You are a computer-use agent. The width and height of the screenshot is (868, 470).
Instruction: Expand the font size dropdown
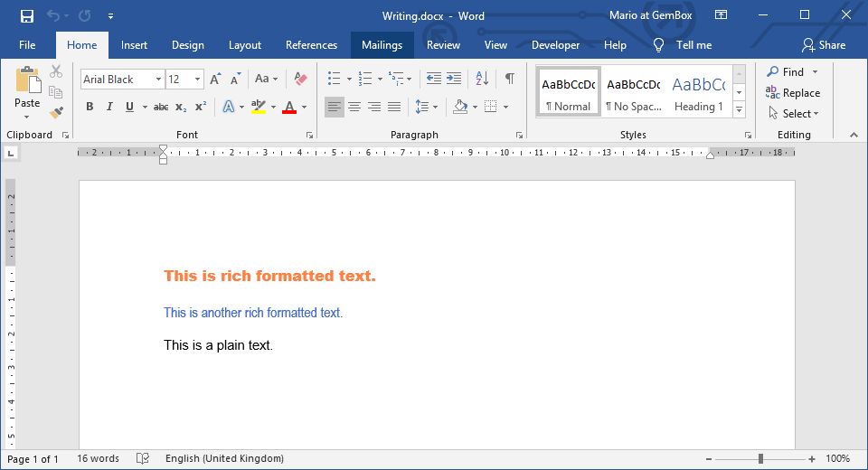click(x=197, y=80)
